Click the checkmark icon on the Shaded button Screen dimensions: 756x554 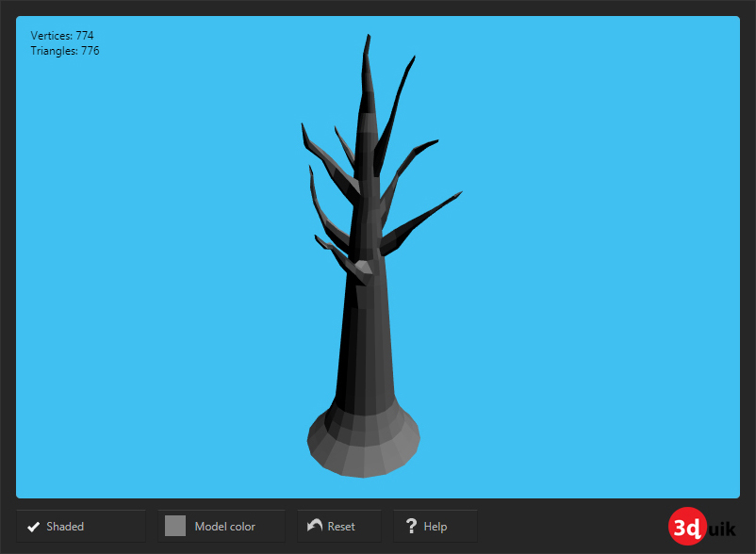(34, 526)
